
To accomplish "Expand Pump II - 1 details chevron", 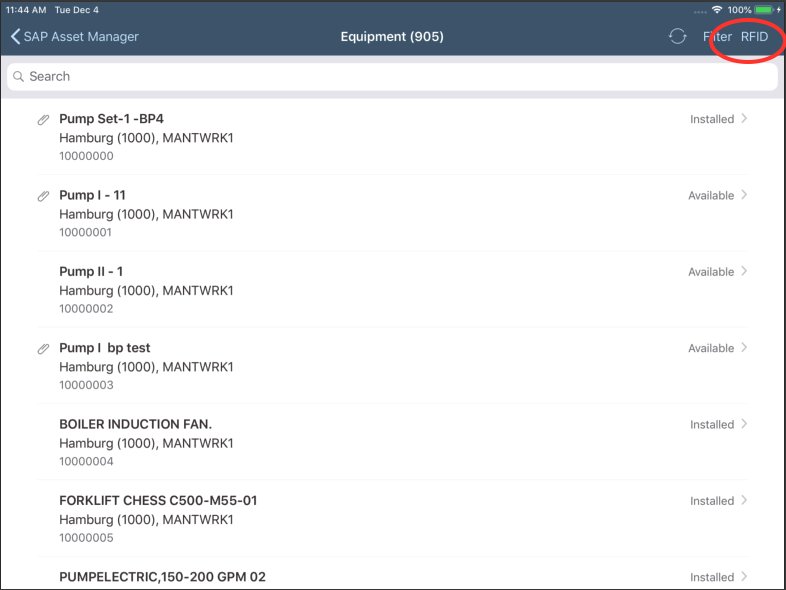I will pos(744,271).
